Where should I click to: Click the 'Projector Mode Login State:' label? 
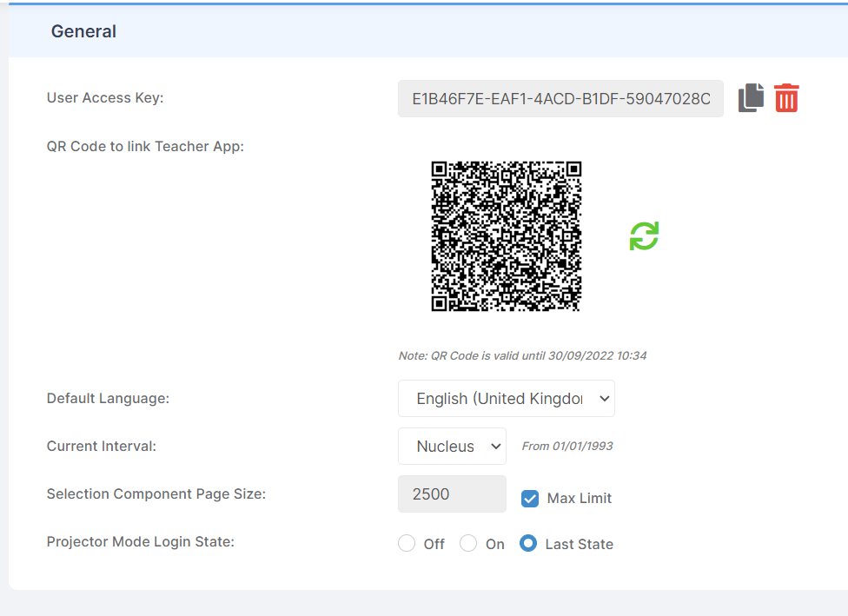click(141, 542)
